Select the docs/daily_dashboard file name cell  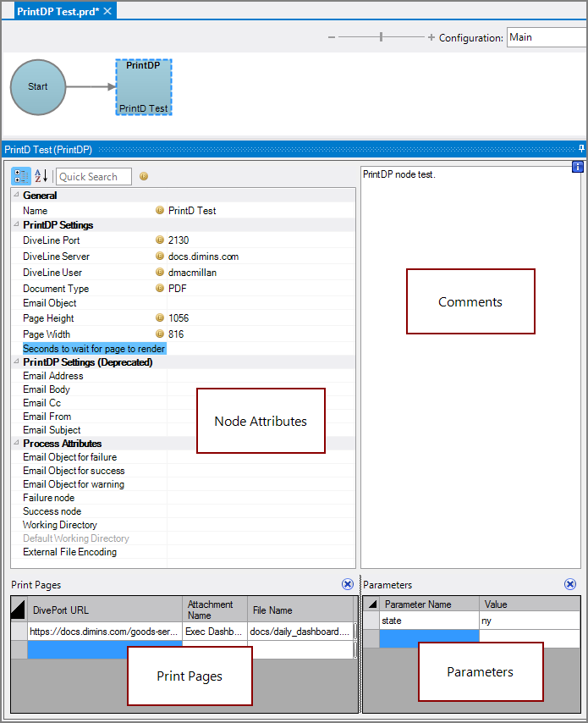(x=300, y=632)
